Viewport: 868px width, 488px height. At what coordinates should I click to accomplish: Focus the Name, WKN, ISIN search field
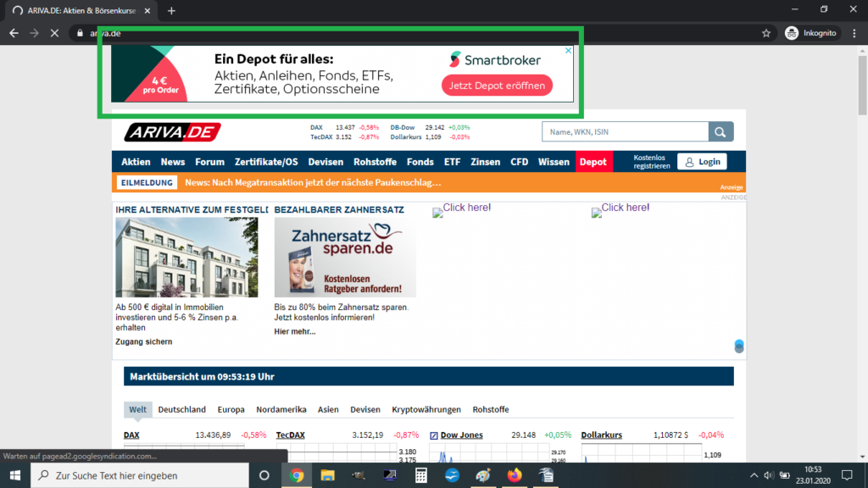[x=625, y=131]
